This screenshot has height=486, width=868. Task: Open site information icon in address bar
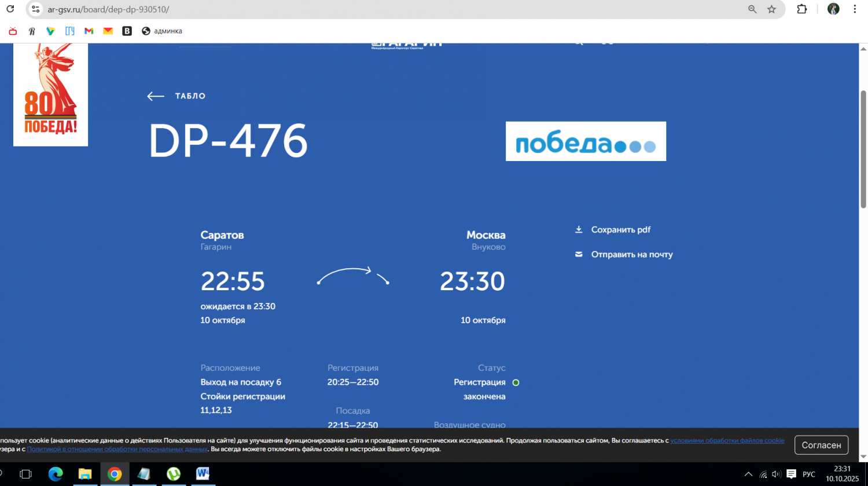coord(35,9)
